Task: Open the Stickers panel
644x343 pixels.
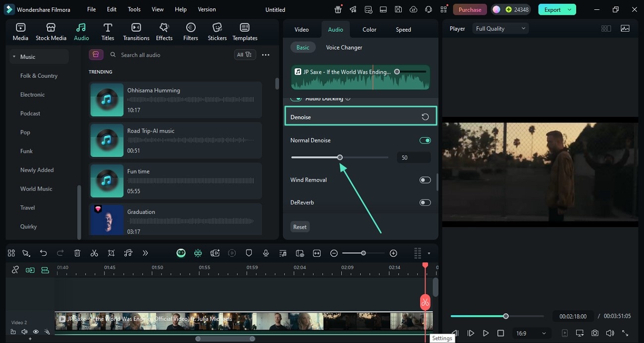Action: pyautogui.click(x=217, y=32)
